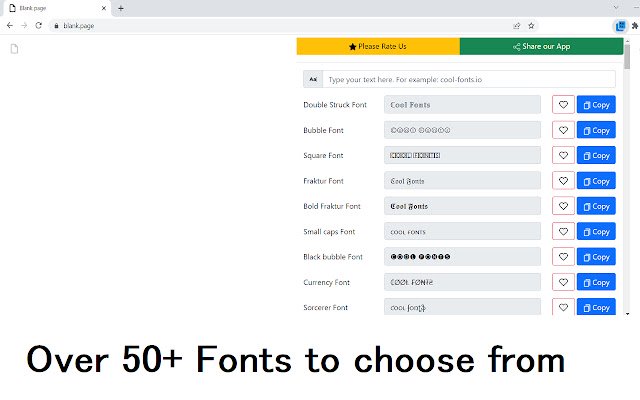Screen dimensions: 640x400
Task: Select the Sorcerer Font preview field
Action: (462, 307)
